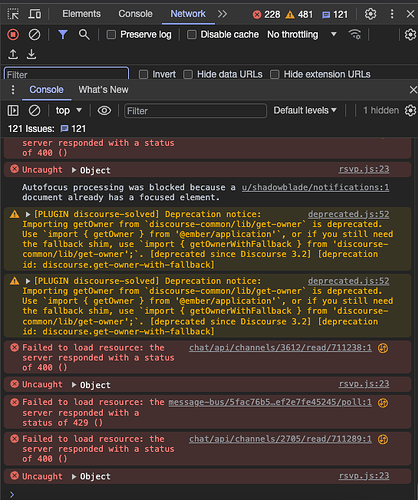Open Network panel settings gear
The image size is (418, 500).
click(410, 35)
